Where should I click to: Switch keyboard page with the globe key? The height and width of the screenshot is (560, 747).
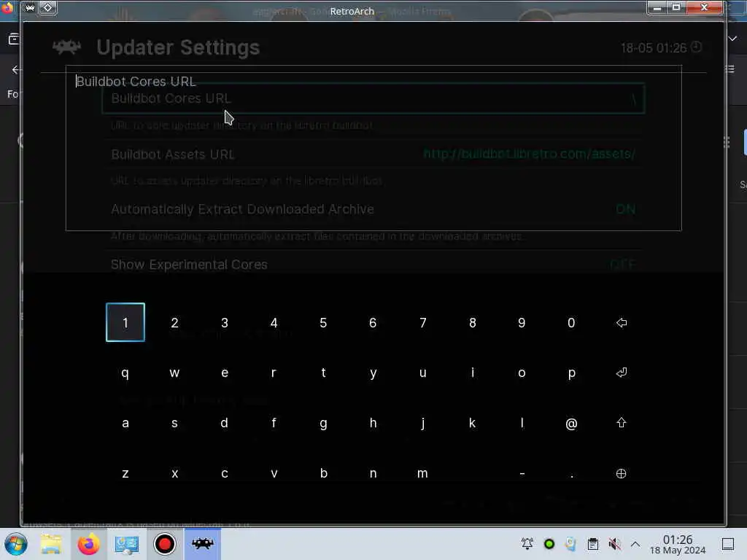pos(621,473)
